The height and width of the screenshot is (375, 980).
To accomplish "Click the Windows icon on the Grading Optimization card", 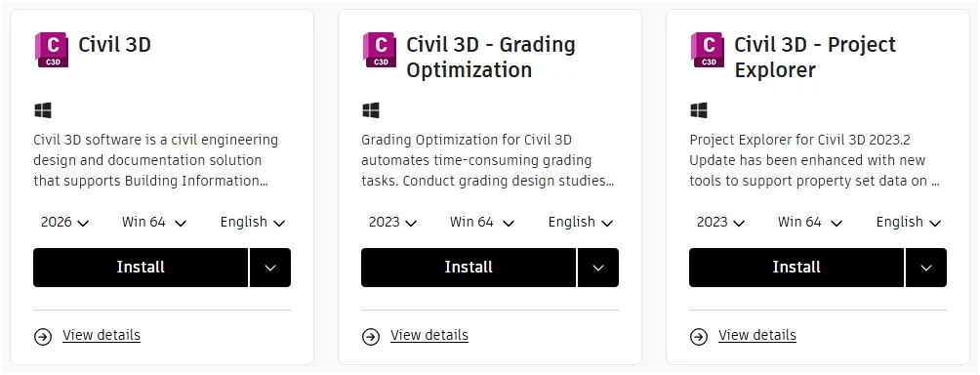I will (x=371, y=110).
